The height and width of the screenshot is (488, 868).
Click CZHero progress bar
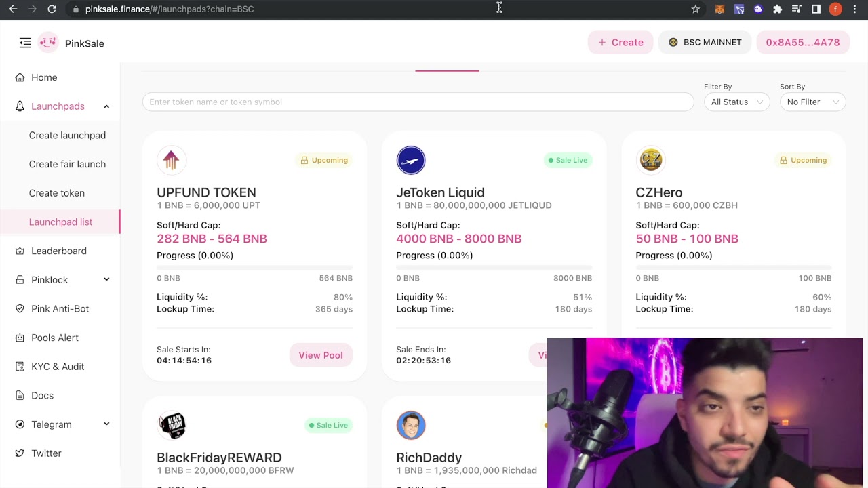(734, 267)
